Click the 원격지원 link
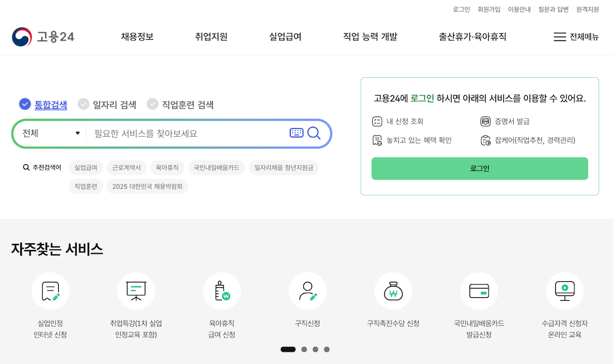Viewport: 613px width, 364px height. 587,9
